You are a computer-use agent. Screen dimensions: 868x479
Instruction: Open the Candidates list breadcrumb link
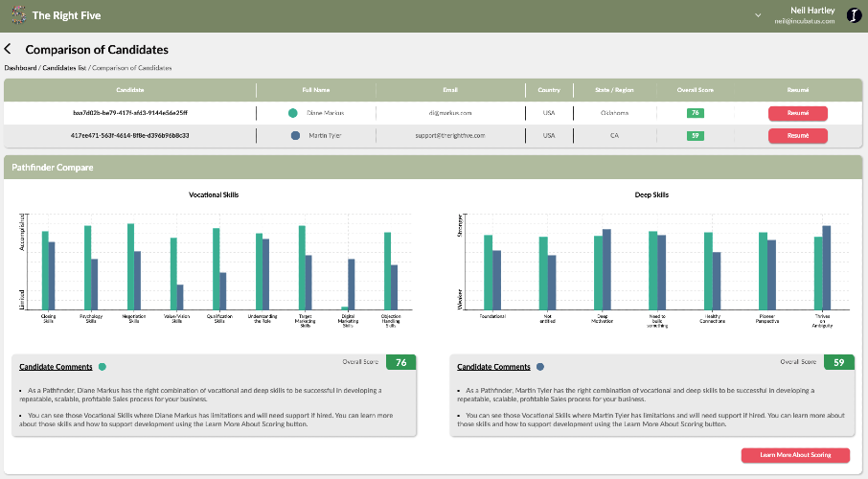tap(64, 68)
